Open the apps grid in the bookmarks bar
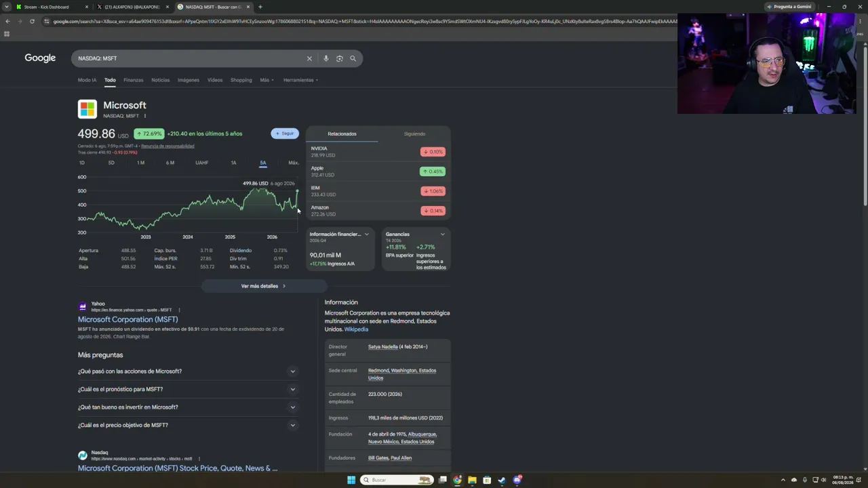This screenshot has height=488, width=868. pyautogui.click(x=7, y=34)
